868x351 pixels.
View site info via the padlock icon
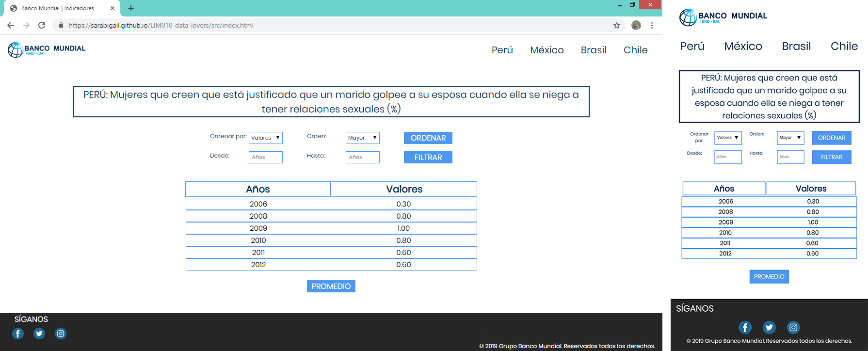(61, 25)
